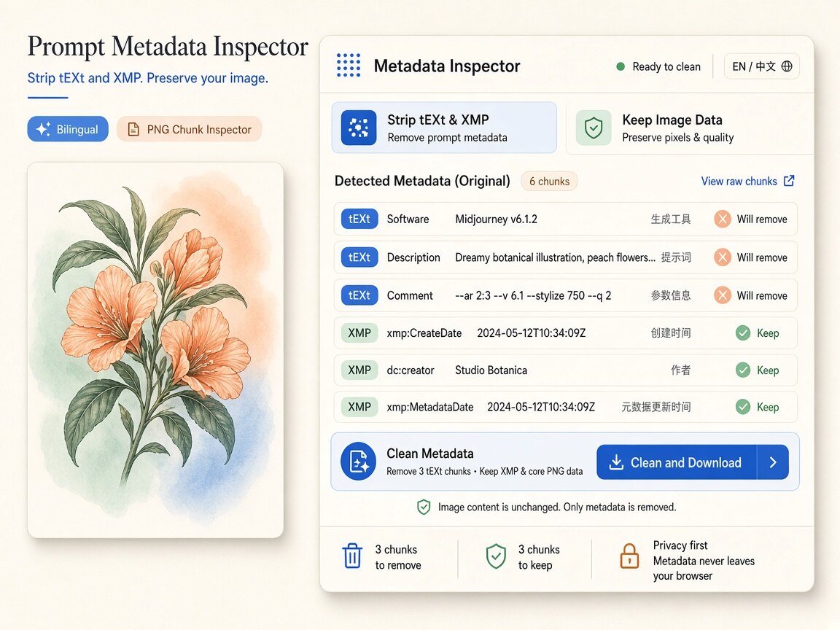Click the sparkle icon in the Bilingual badge
Image resolution: width=840 pixels, height=630 pixels.
coord(44,129)
